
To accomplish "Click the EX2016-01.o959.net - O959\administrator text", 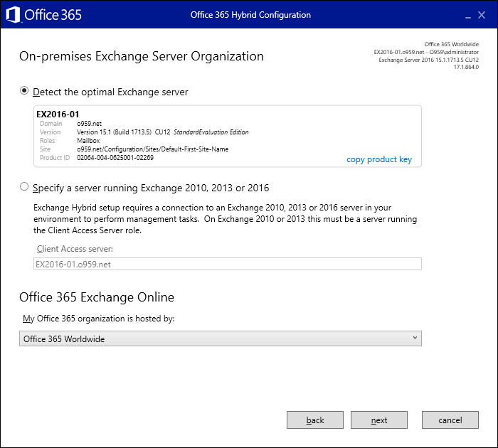I will click(x=426, y=52).
